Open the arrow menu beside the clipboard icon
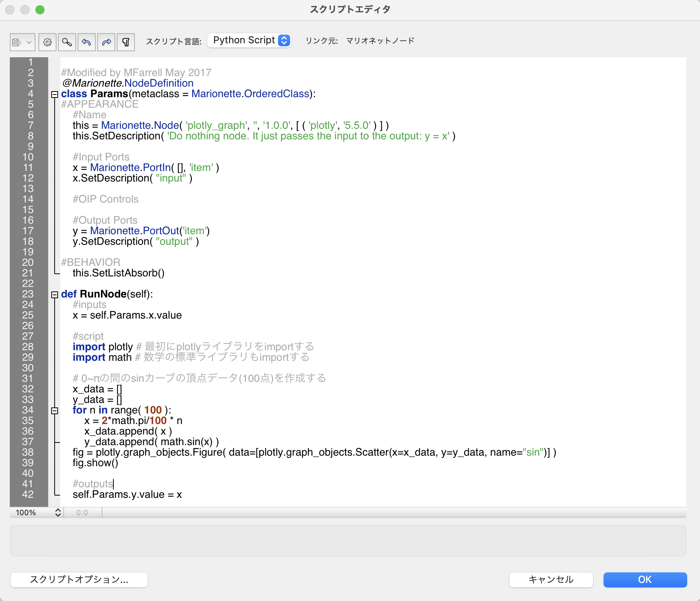The width and height of the screenshot is (700, 601). pos(29,42)
